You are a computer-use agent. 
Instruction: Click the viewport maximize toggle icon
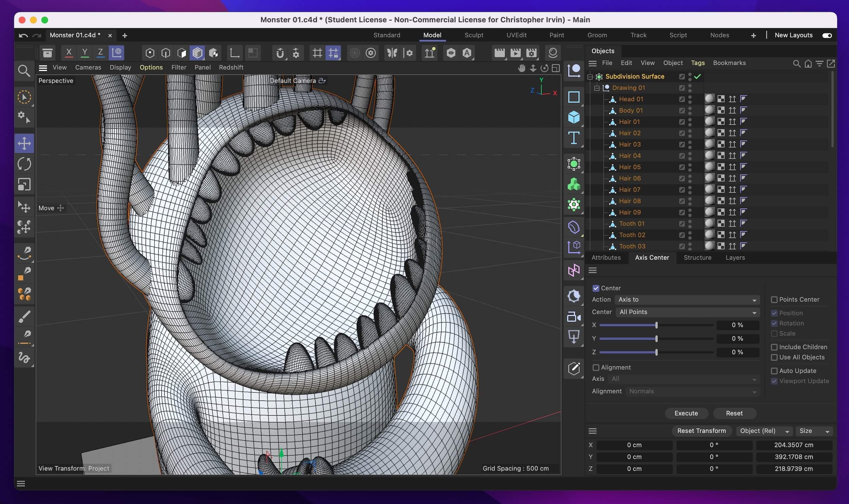556,68
